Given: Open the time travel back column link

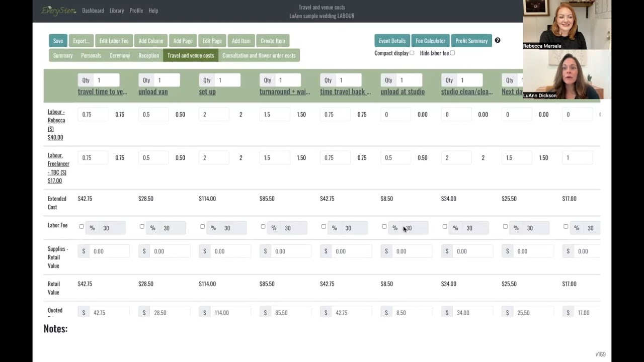Looking at the screenshot, I should tap(345, 92).
